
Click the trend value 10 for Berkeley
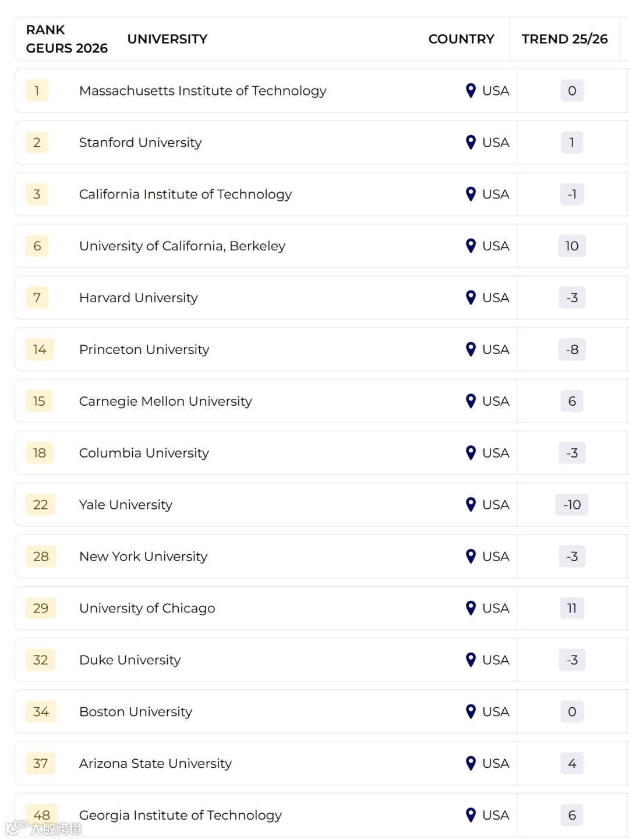click(x=571, y=246)
